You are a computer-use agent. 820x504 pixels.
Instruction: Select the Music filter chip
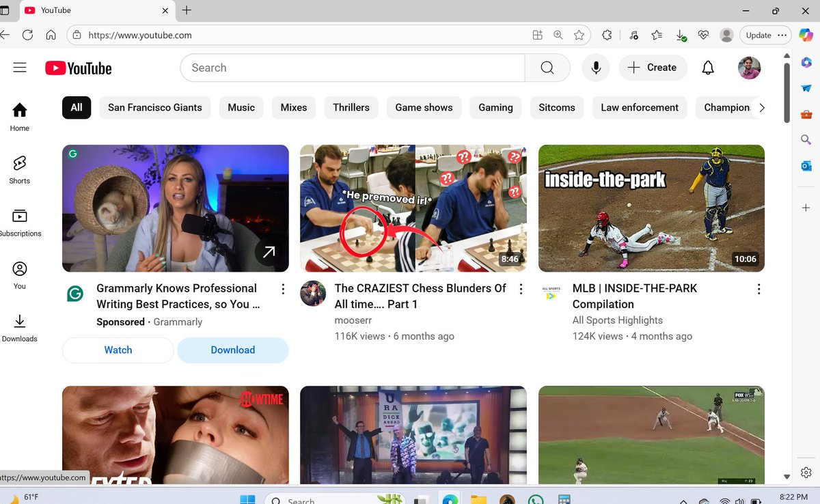(241, 107)
